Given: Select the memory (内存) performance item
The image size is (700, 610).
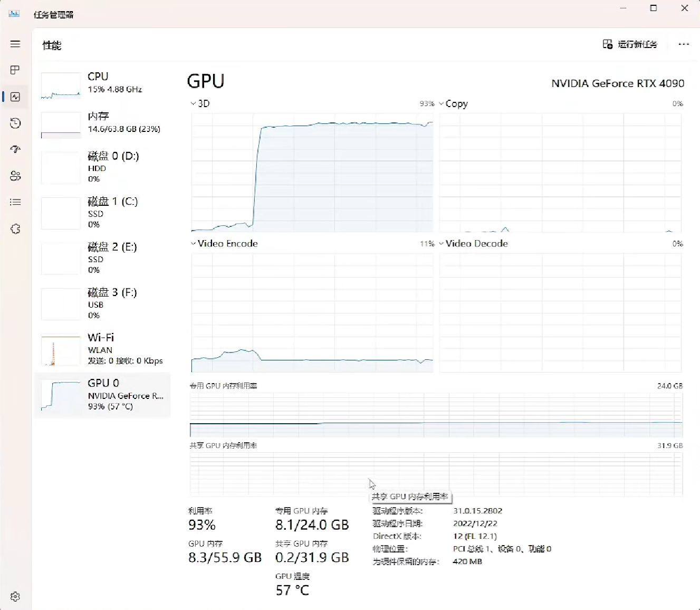Looking at the screenshot, I should 103,123.
